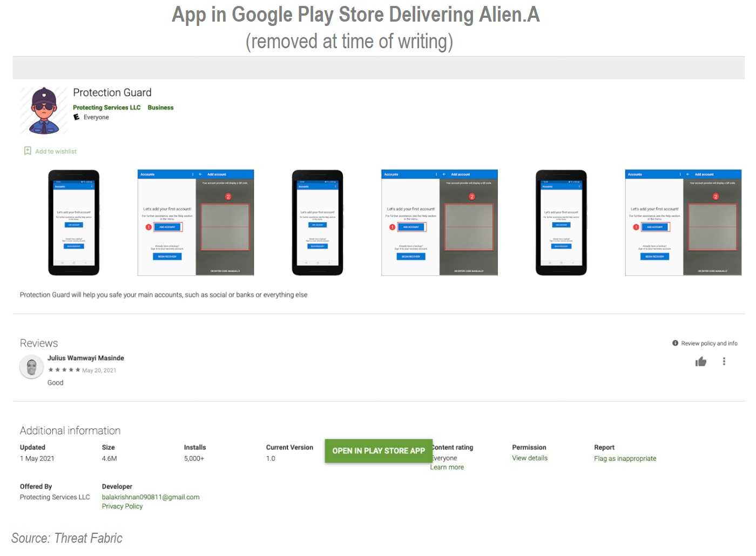
Task: Click the Everyone label beside rating icon
Action: click(96, 117)
